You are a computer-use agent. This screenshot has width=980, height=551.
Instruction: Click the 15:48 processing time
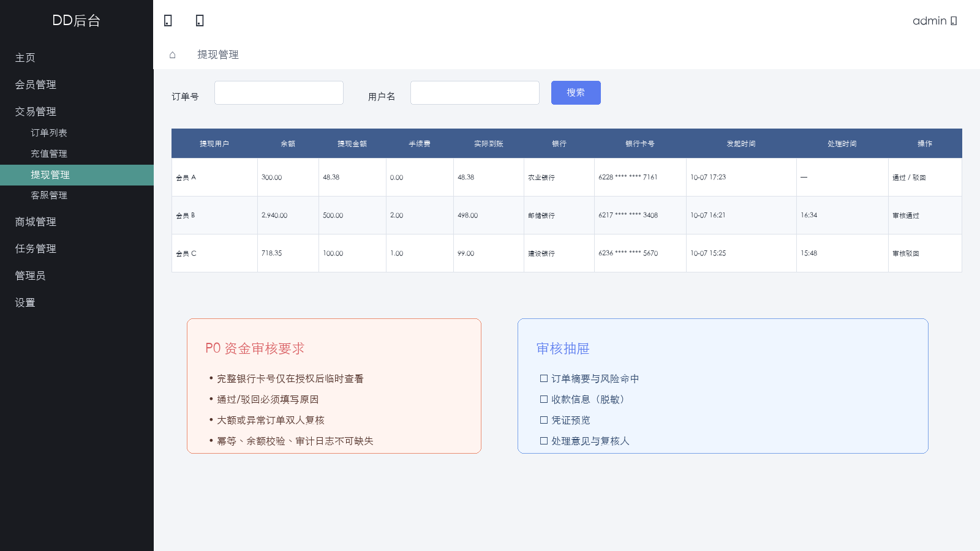(x=809, y=253)
